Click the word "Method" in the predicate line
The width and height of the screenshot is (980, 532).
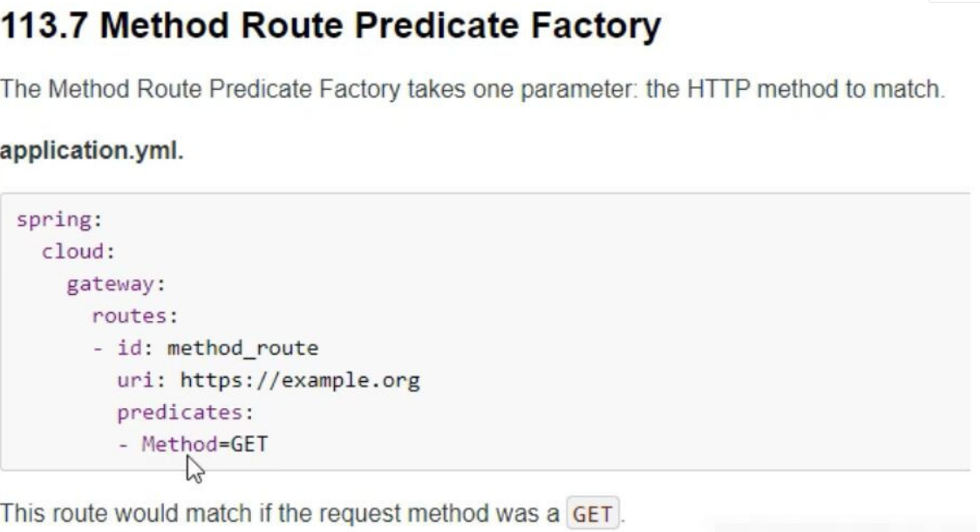[179, 445]
